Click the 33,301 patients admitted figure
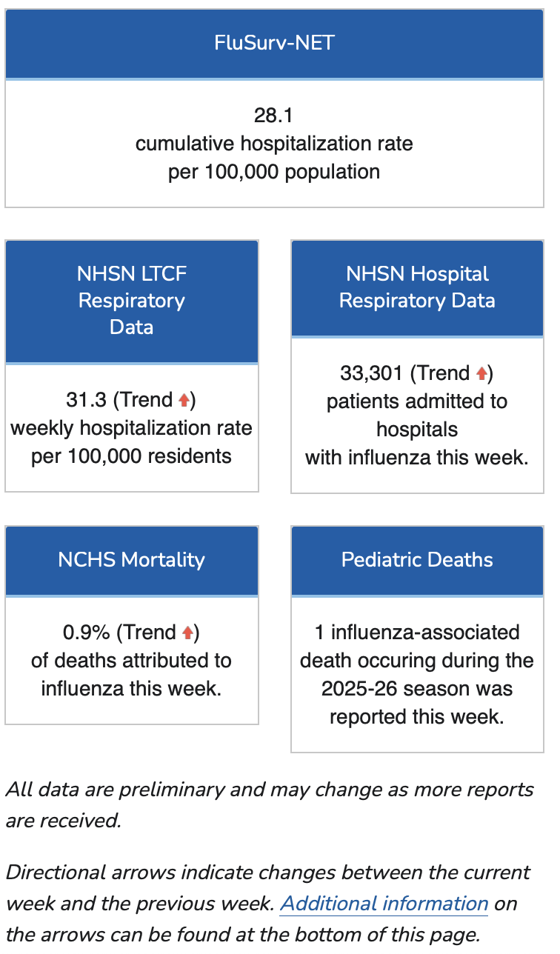560x954 pixels. pyautogui.click(x=373, y=373)
